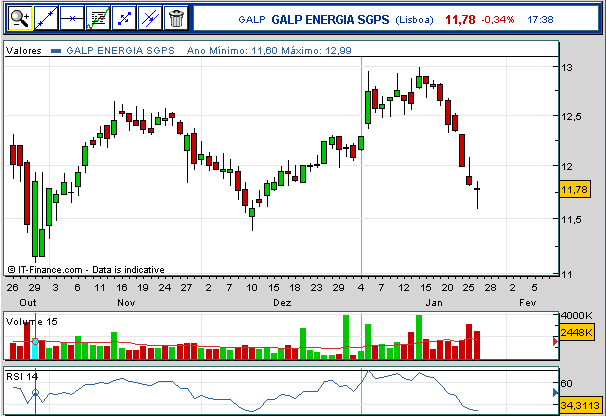The width and height of the screenshot is (606, 416).
Task: Click the 12,5 price axis label
Action: coord(571,116)
